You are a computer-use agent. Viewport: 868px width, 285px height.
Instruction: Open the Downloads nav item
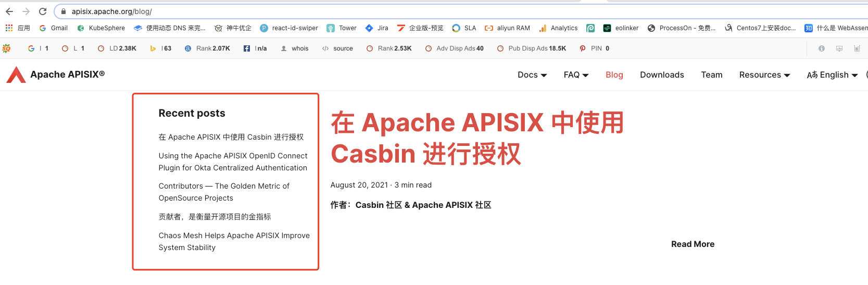pos(662,75)
